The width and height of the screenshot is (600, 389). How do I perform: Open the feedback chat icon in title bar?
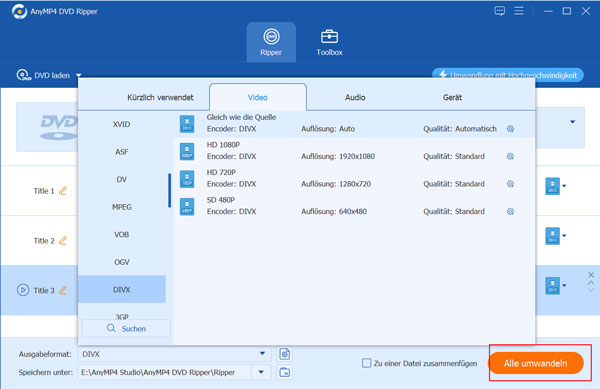click(499, 11)
